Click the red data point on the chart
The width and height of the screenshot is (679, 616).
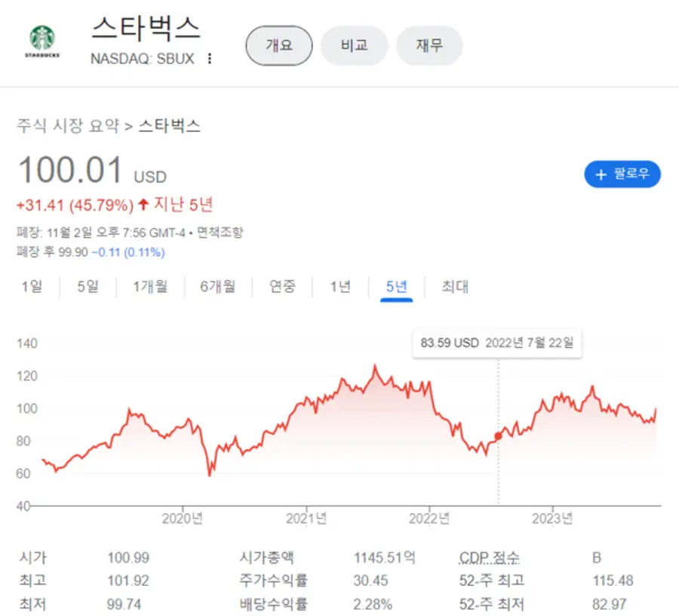498,436
